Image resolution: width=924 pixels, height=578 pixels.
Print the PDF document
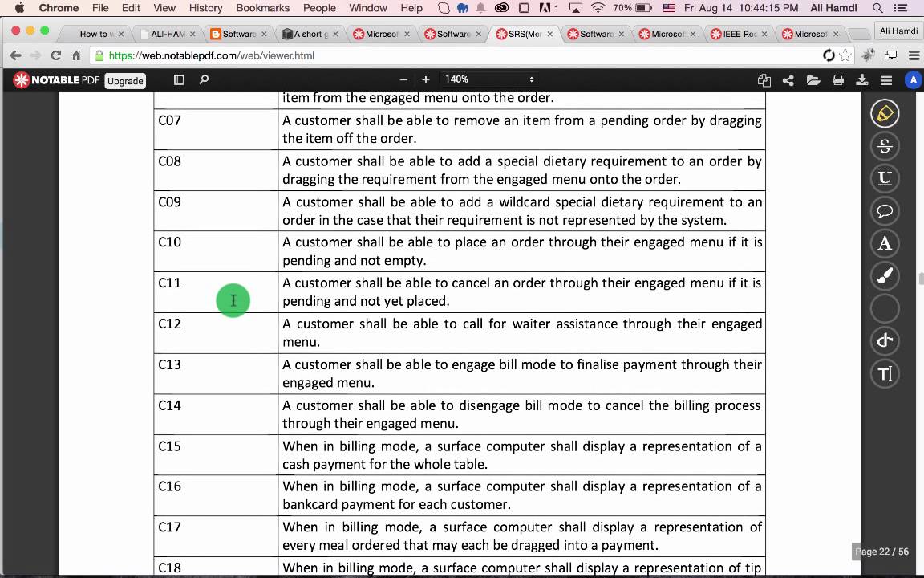pyautogui.click(x=838, y=80)
